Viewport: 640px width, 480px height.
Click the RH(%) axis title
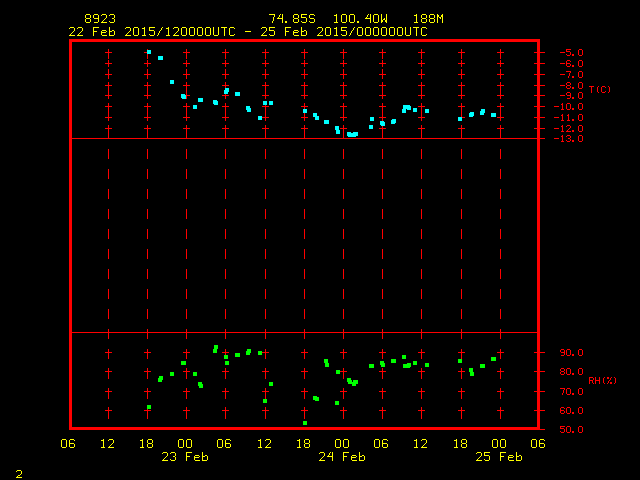coord(602,380)
